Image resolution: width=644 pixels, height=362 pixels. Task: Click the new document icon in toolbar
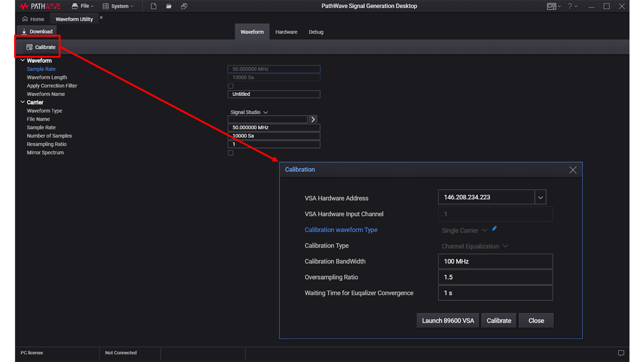pyautogui.click(x=153, y=6)
